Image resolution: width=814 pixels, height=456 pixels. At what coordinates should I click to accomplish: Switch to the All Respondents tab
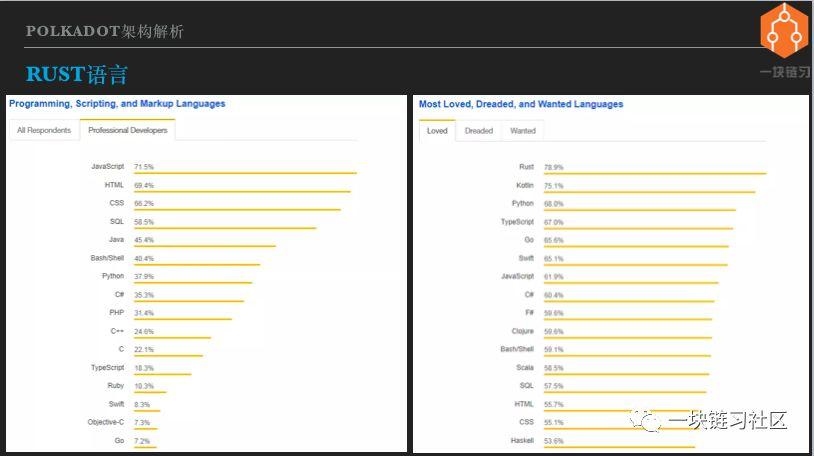point(44,130)
